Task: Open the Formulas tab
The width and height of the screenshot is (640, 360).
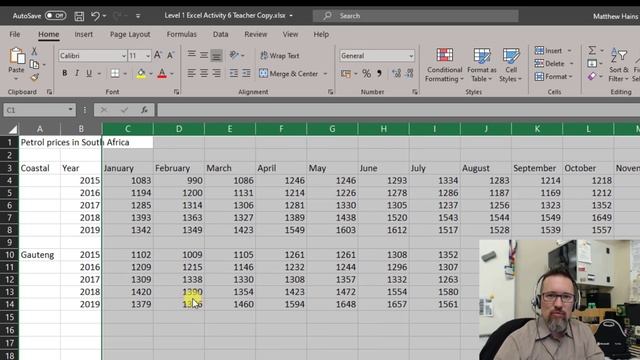Action: click(181, 34)
